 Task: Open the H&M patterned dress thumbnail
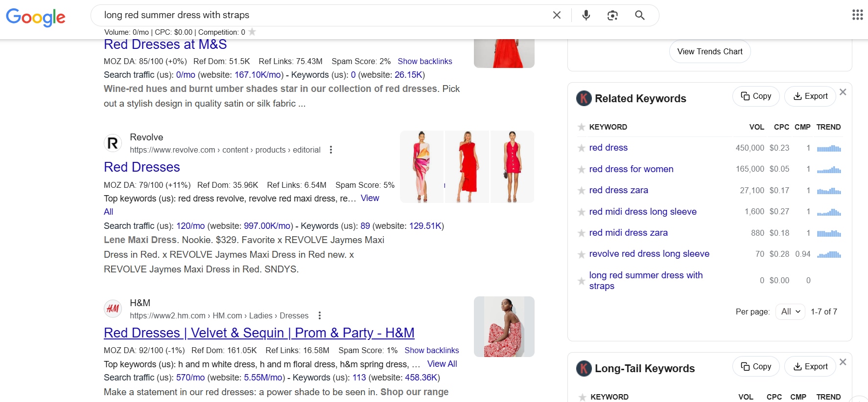click(x=504, y=327)
